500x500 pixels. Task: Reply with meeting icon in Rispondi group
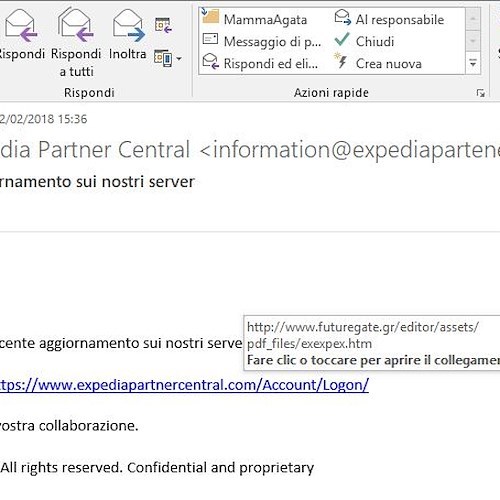pyautogui.click(x=163, y=26)
